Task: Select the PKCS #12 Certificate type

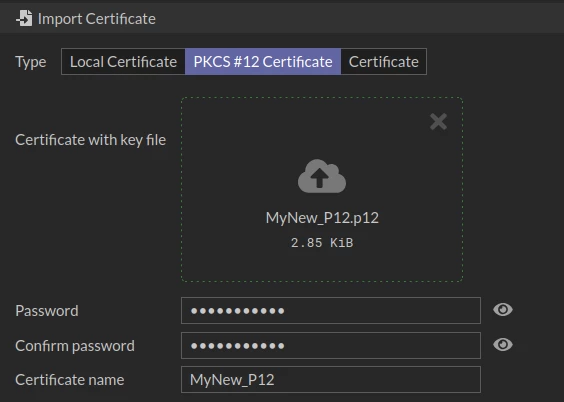Action: pyautogui.click(x=263, y=61)
